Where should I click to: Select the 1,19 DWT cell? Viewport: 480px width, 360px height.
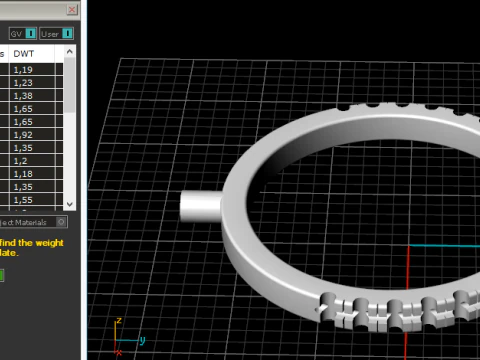click(32, 69)
